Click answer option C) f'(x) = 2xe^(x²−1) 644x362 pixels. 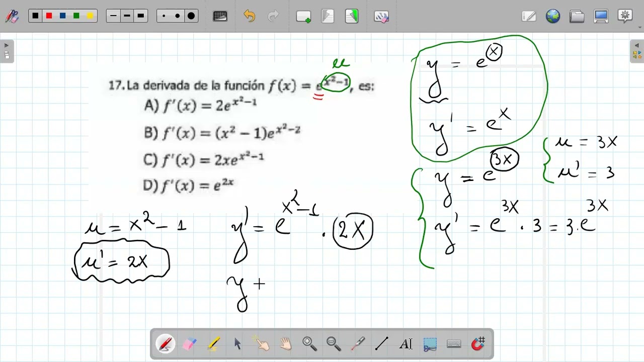coord(203,159)
